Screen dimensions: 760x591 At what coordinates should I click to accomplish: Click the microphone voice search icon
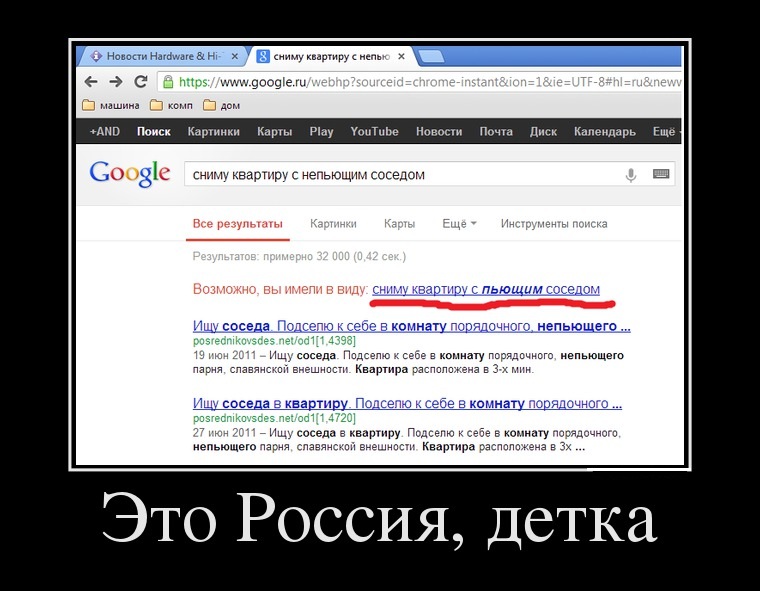click(x=631, y=175)
